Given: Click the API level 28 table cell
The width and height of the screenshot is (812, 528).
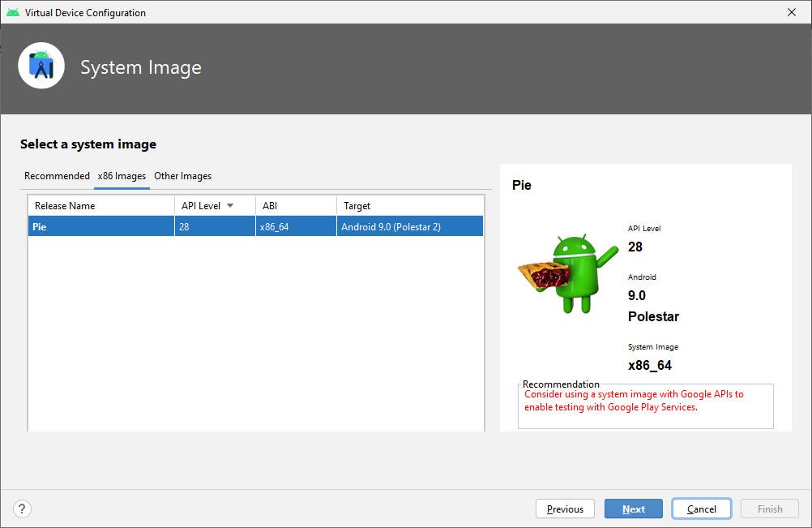Looking at the screenshot, I should tap(215, 226).
